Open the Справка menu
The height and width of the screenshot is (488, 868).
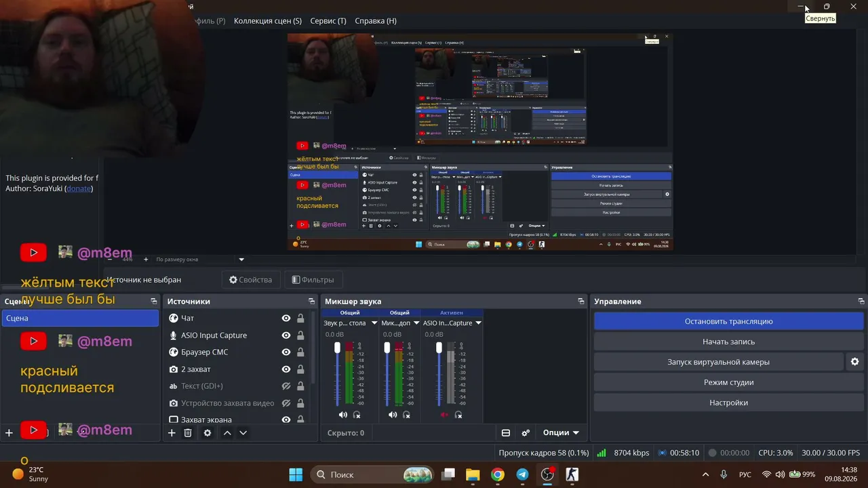(376, 21)
